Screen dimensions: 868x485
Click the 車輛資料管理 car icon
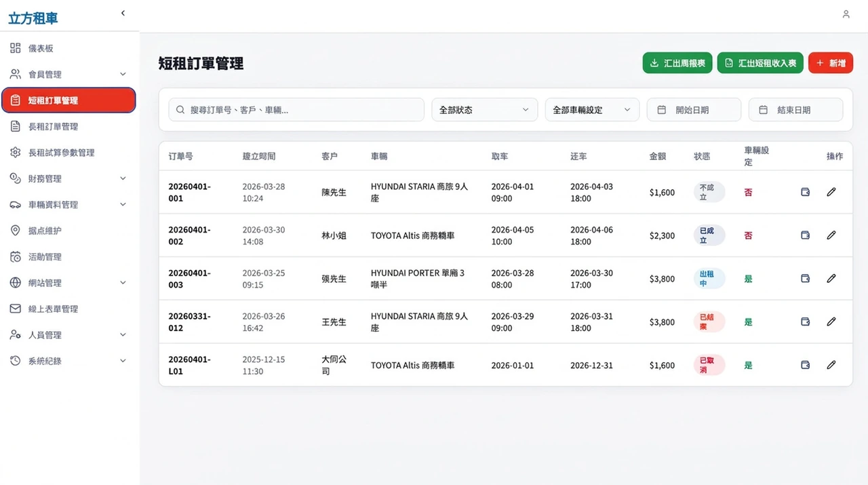click(15, 204)
